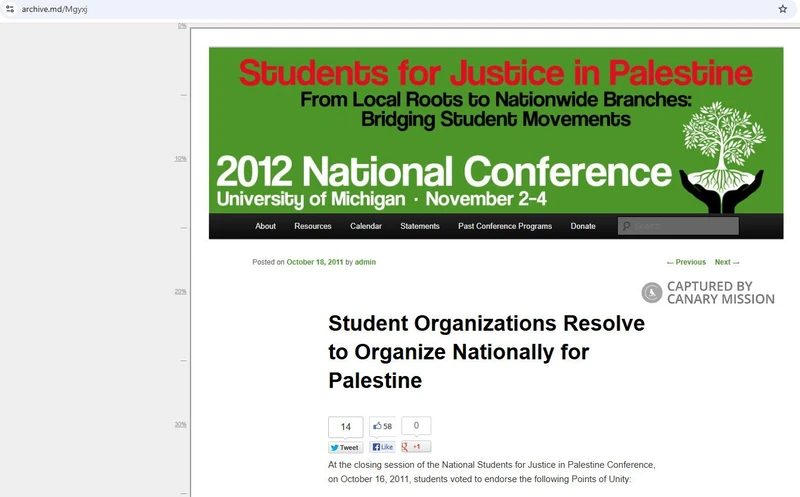Open the October 18, 2011 date link
This screenshot has height=497, width=800.
315,262
